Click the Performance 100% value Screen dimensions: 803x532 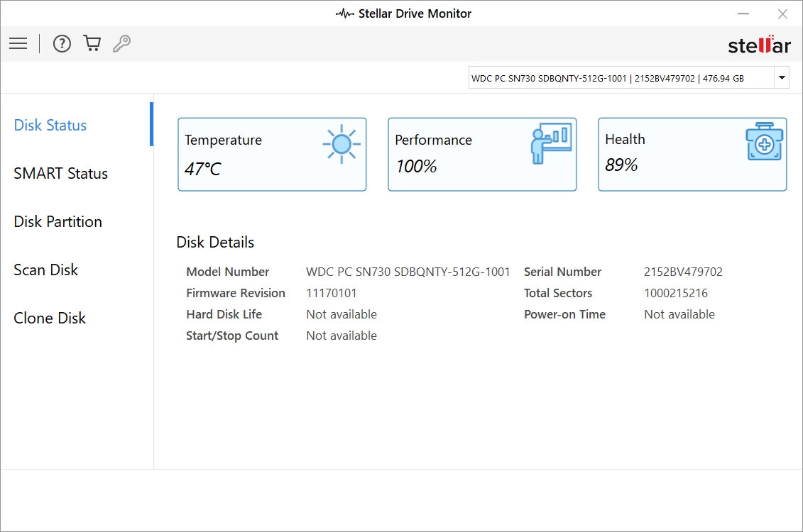click(x=416, y=167)
